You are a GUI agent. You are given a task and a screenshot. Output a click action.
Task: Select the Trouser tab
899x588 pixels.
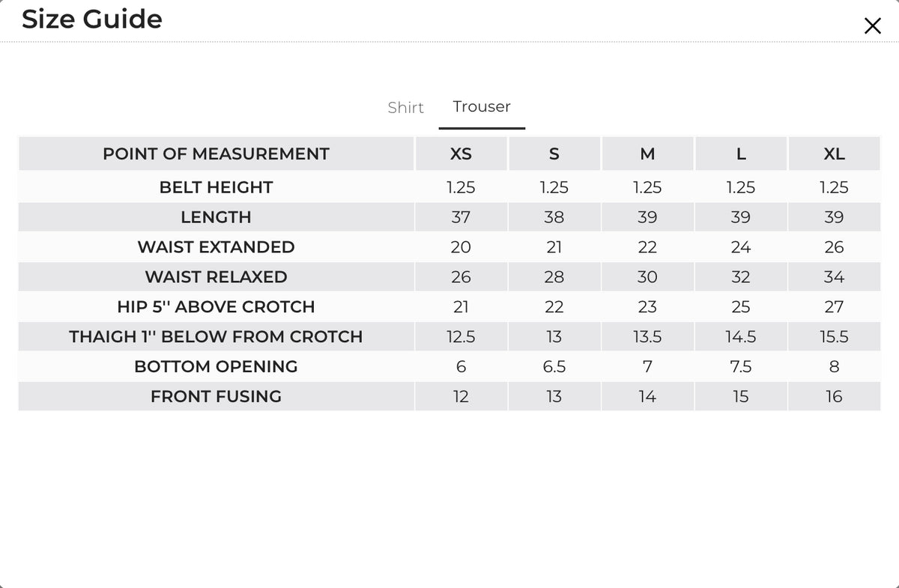tap(482, 106)
